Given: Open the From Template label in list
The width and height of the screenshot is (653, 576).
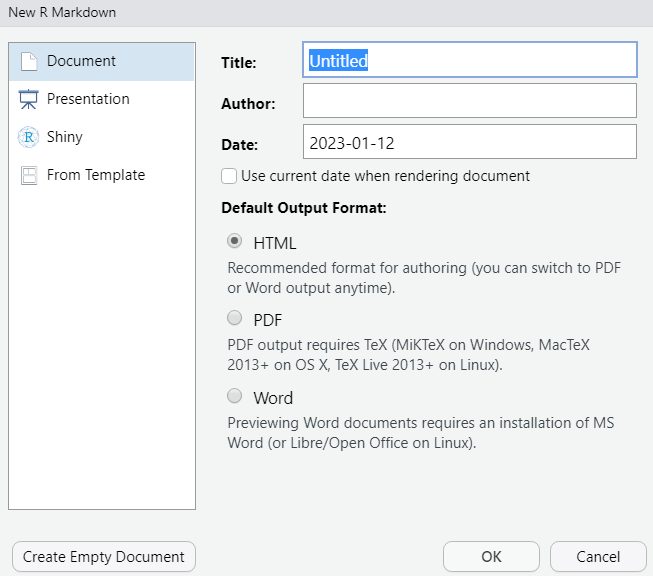Looking at the screenshot, I should pos(96,175).
